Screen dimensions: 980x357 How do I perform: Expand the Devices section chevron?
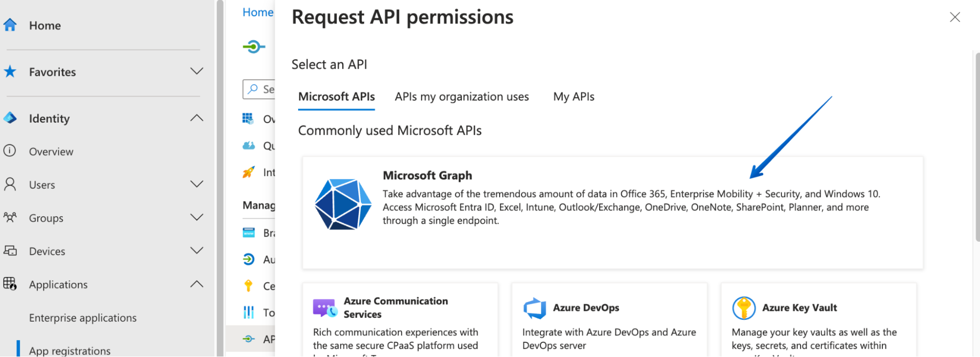point(197,251)
